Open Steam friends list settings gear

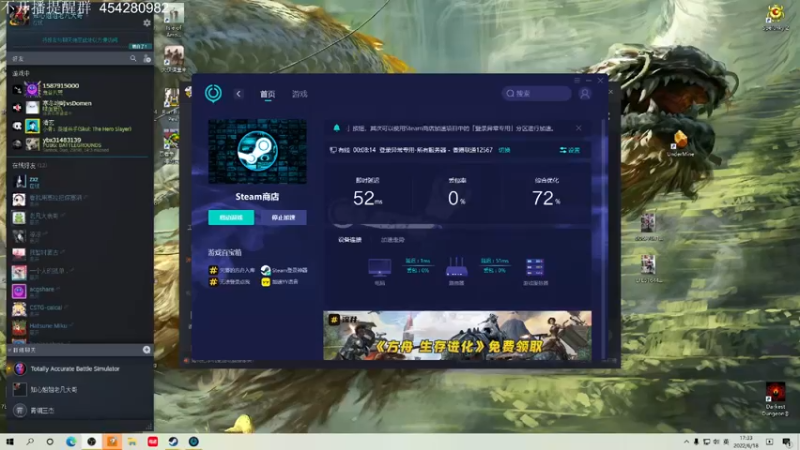pos(147,22)
